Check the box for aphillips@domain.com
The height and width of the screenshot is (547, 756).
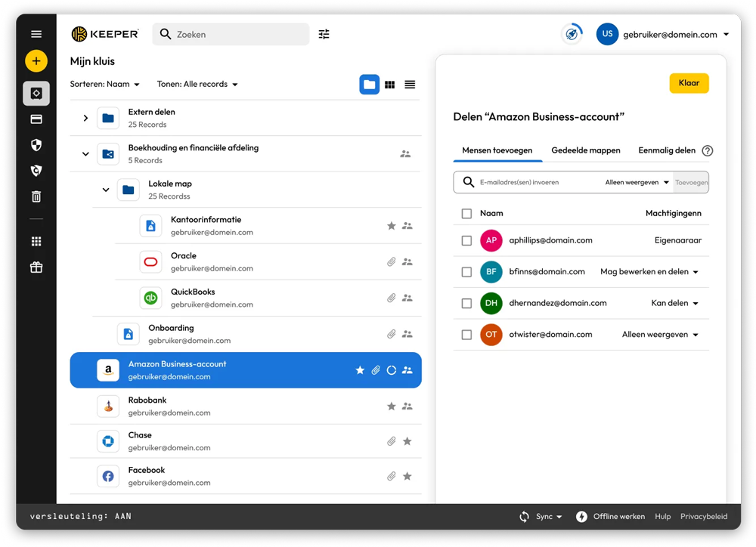point(466,241)
